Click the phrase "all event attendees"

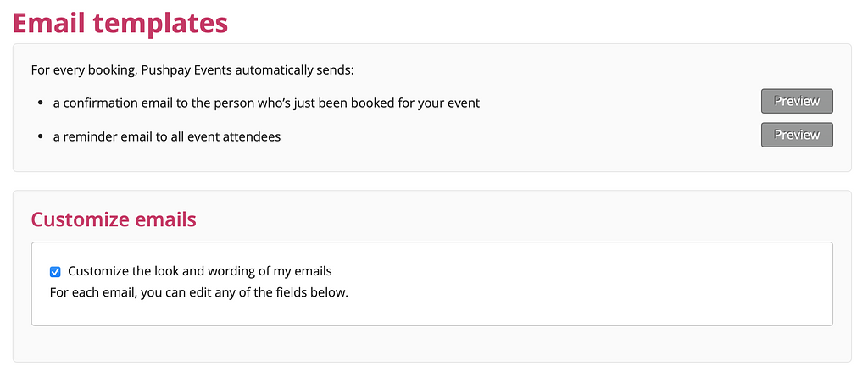coord(223,136)
